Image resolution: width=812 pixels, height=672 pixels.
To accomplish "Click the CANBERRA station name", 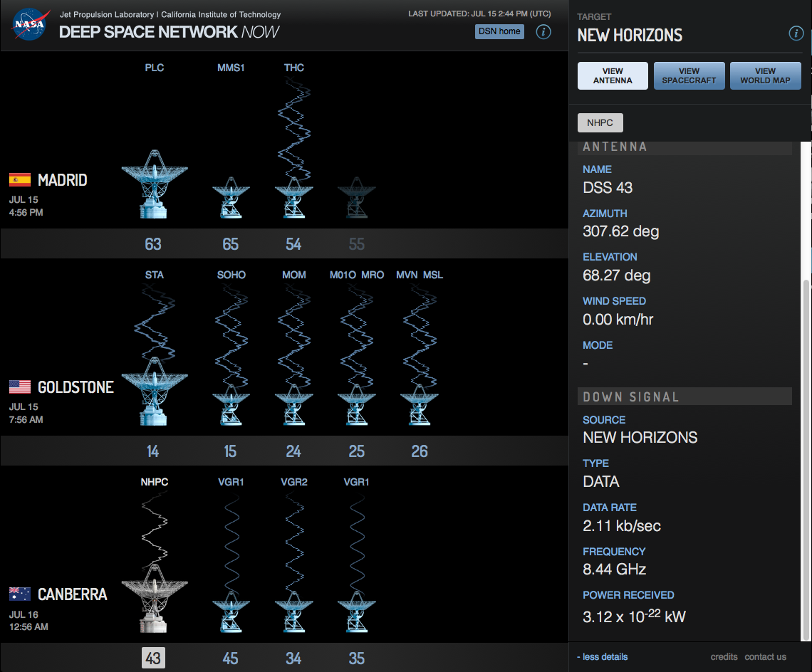I will 73,594.
